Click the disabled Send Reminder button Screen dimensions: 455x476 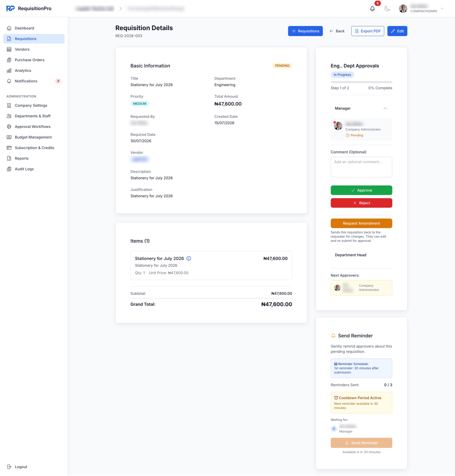pos(361,443)
